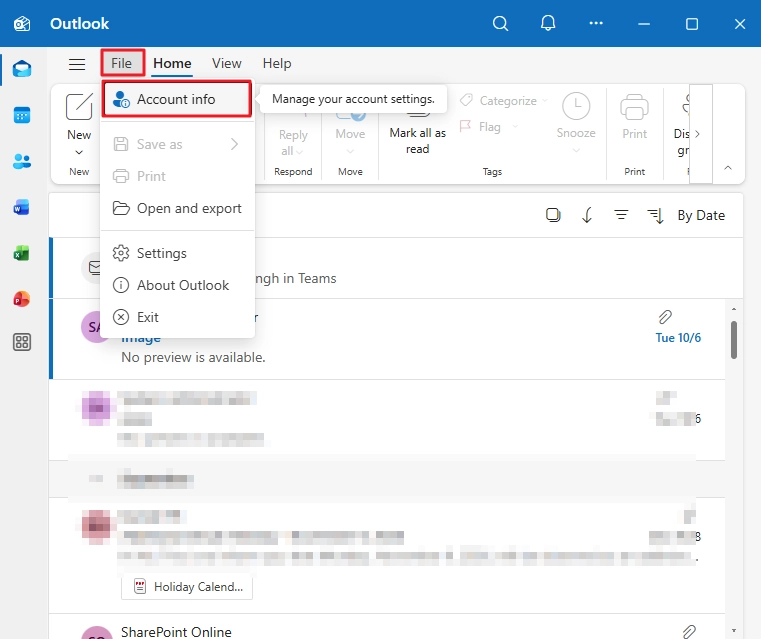Choose Print in File menu
Screen dimensions: 761x639
(177, 176)
